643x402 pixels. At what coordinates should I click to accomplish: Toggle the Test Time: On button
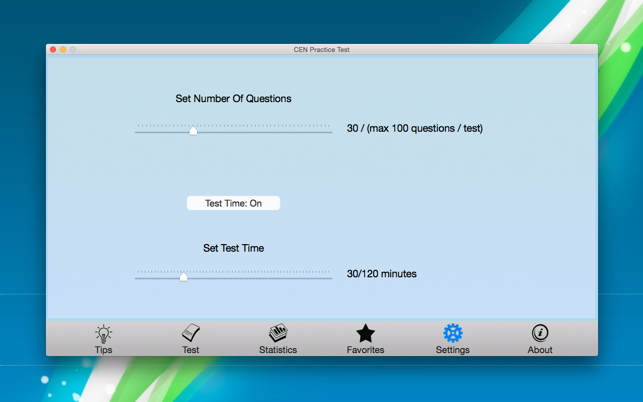tap(233, 203)
